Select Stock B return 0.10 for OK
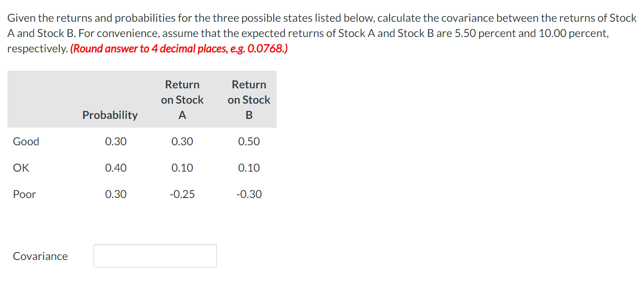Screen dimensions: 644x285 coord(249,167)
